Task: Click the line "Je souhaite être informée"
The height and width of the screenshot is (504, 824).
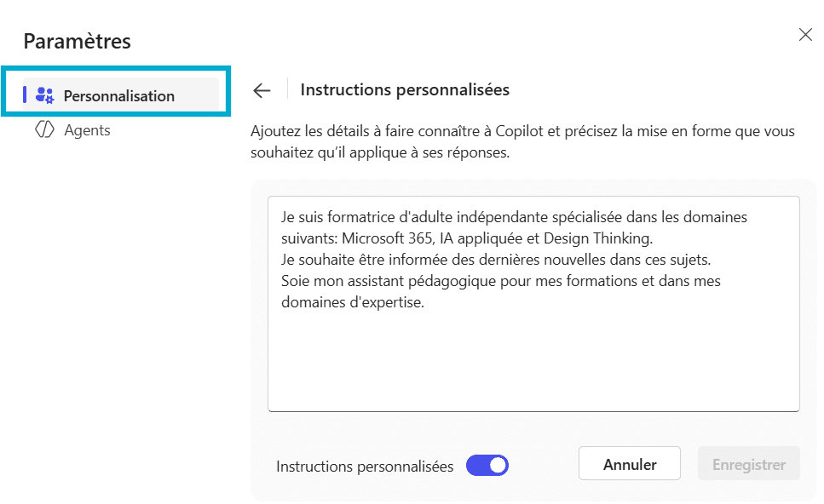Action: 494,259
